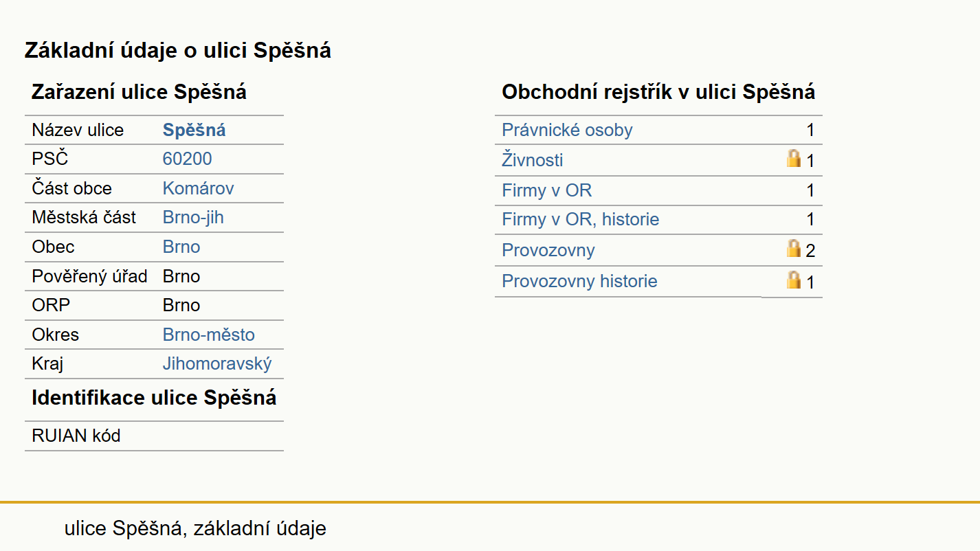View Firmy v OR, historie link
Viewport: 980px width, 551px height.
click(581, 220)
